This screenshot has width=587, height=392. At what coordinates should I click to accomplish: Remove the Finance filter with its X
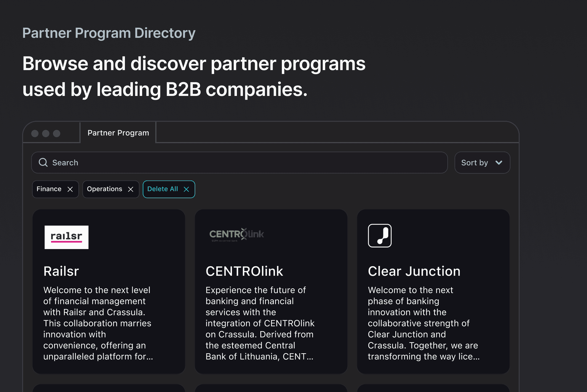click(x=70, y=189)
